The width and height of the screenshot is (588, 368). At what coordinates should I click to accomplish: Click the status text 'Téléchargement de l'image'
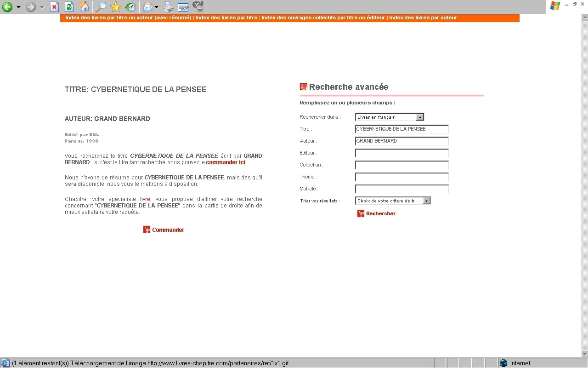[x=108, y=363]
